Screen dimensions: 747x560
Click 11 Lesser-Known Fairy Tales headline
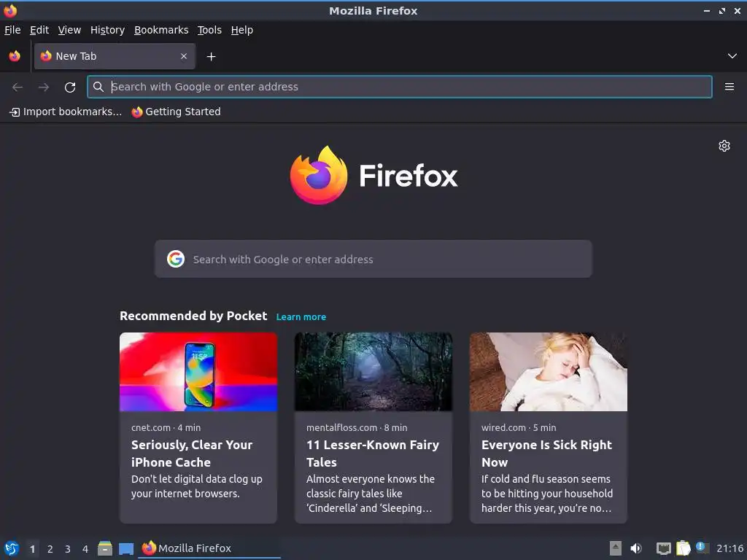click(x=373, y=454)
